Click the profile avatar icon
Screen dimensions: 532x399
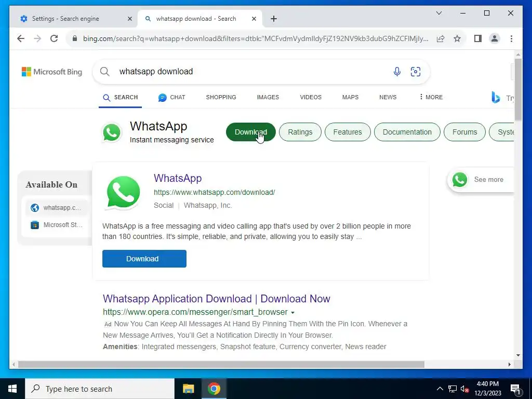pos(495,38)
